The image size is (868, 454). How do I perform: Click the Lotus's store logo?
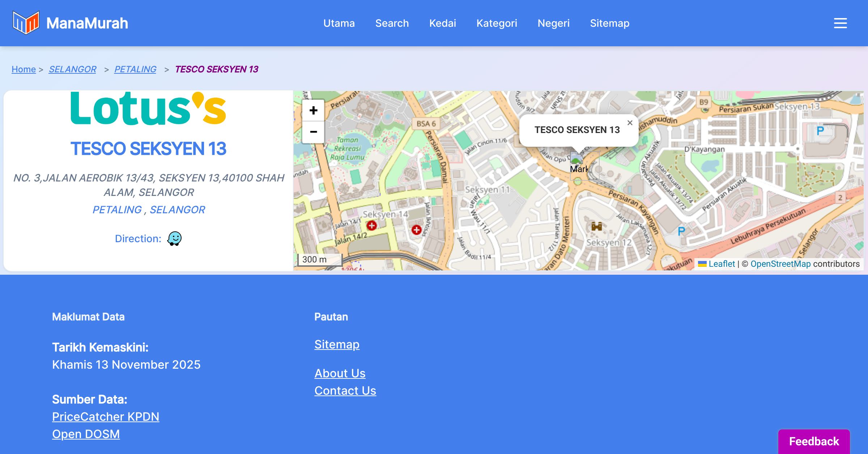(x=148, y=108)
